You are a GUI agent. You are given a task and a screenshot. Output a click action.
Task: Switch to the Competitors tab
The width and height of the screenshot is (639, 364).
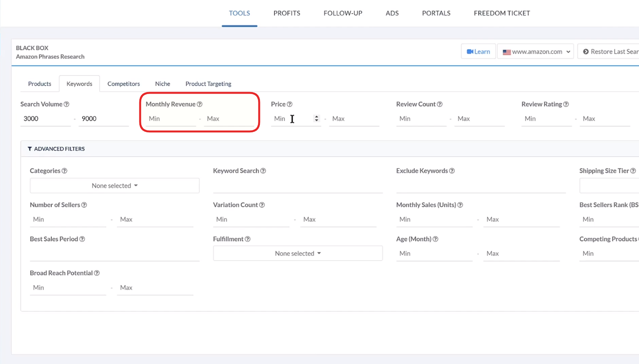[124, 84]
